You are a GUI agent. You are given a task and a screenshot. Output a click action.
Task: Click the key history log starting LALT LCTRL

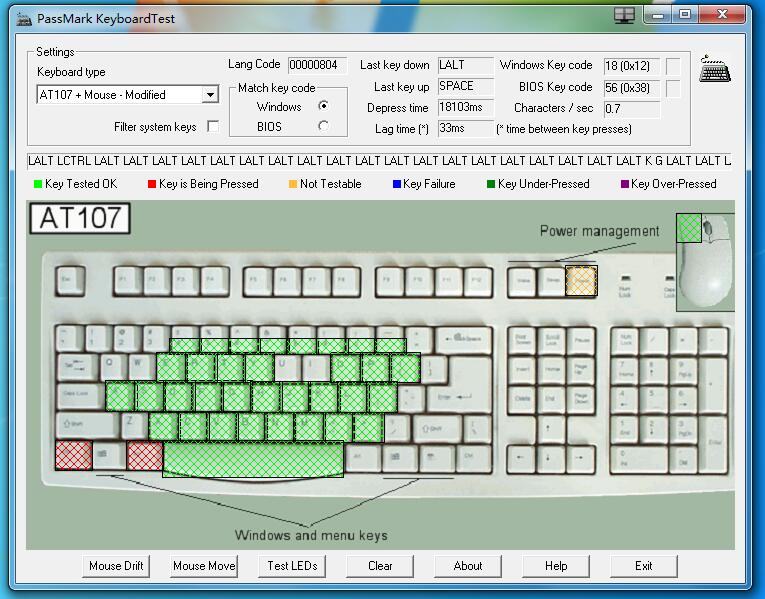tap(380, 160)
